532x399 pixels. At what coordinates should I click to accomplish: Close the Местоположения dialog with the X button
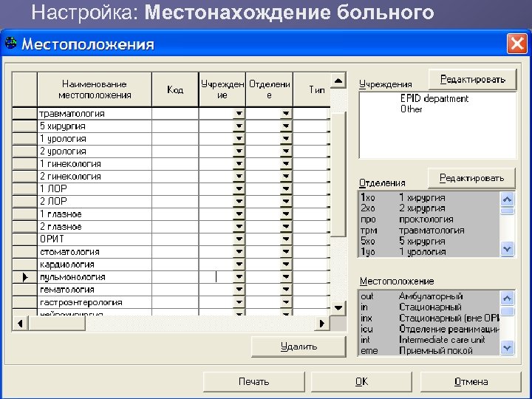point(516,44)
